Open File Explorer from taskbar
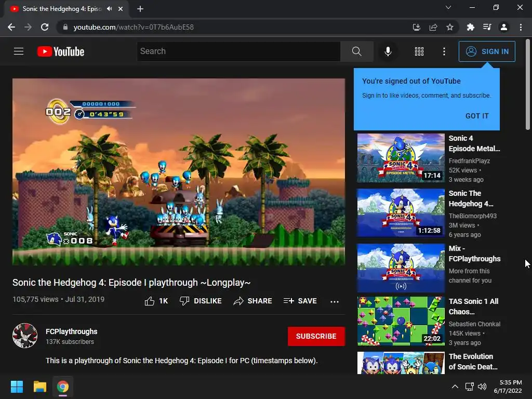Viewport: 532px width, 399px height. (x=39, y=387)
